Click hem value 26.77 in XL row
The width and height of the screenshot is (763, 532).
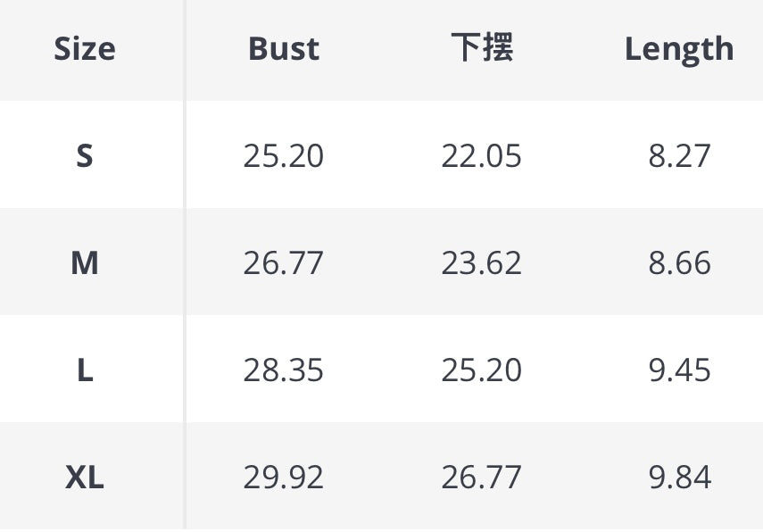[482, 478]
